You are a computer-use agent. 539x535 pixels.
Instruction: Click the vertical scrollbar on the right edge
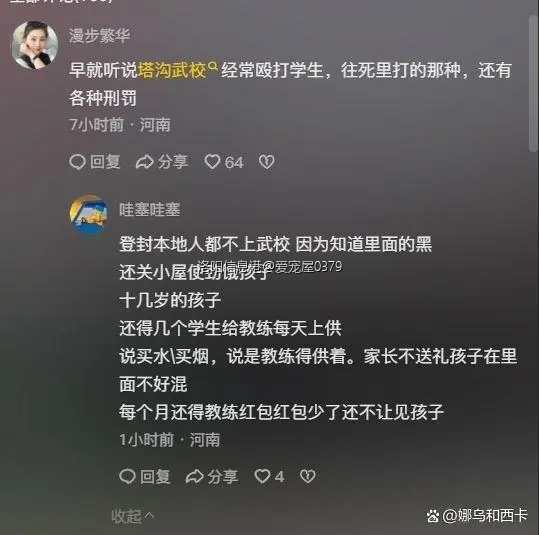[534, 83]
